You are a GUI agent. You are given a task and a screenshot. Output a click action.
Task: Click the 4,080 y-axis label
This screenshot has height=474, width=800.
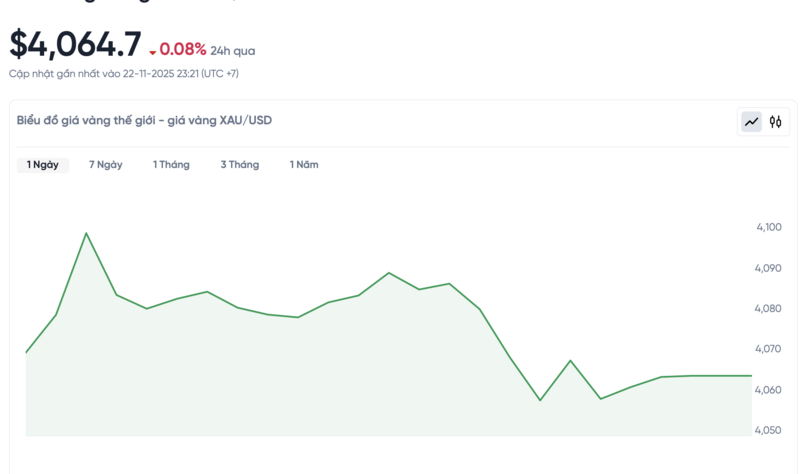click(769, 308)
